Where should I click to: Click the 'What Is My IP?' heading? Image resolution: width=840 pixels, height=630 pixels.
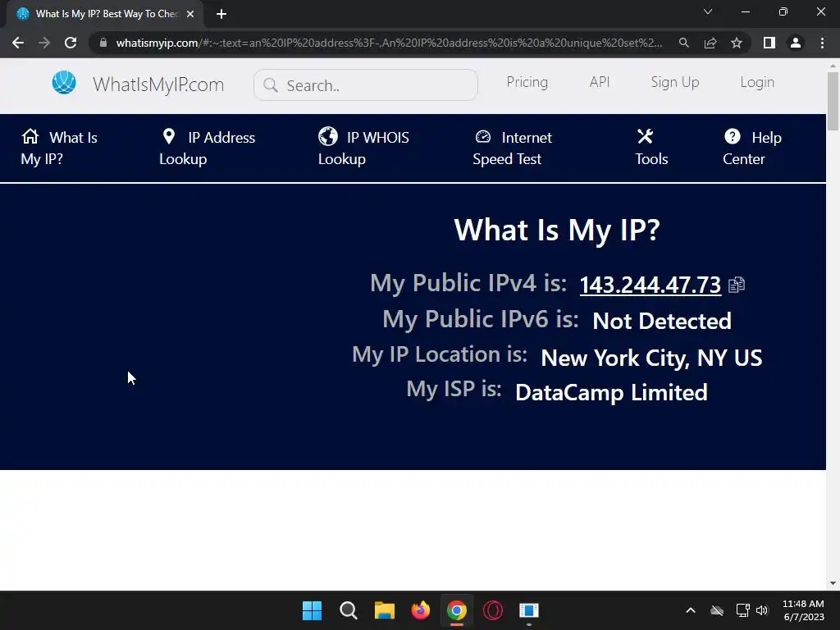tap(557, 231)
